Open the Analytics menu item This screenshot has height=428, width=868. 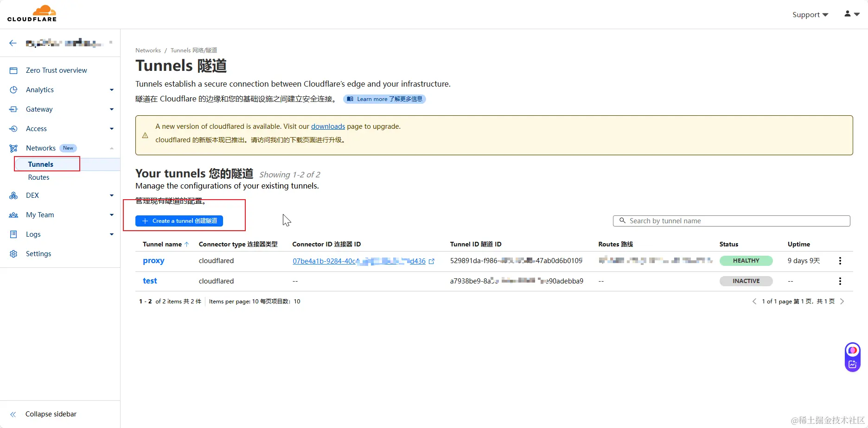tap(40, 90)
